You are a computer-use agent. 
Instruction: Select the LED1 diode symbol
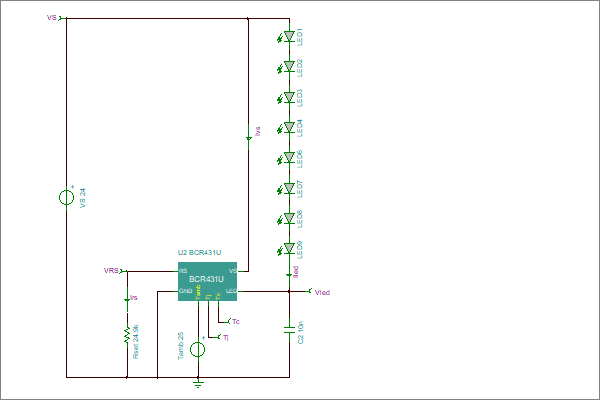click(x=289, y=36)
